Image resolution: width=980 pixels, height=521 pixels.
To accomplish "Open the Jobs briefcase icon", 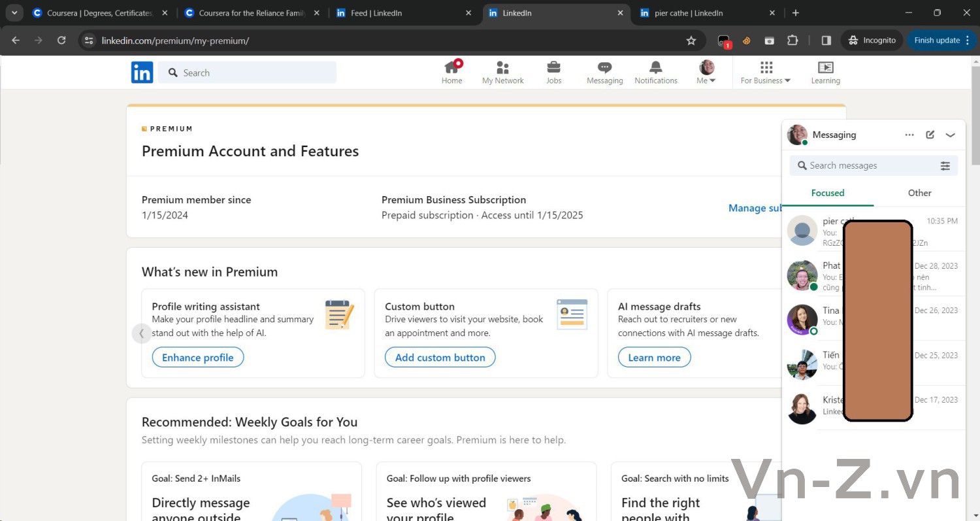I will 553,72.
